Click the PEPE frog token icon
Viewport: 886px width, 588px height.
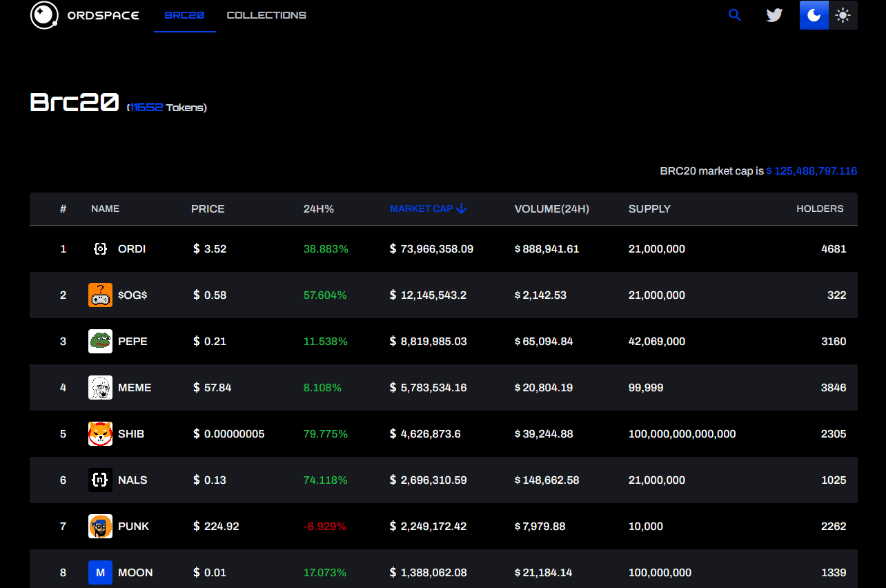(x=100, y=341)
